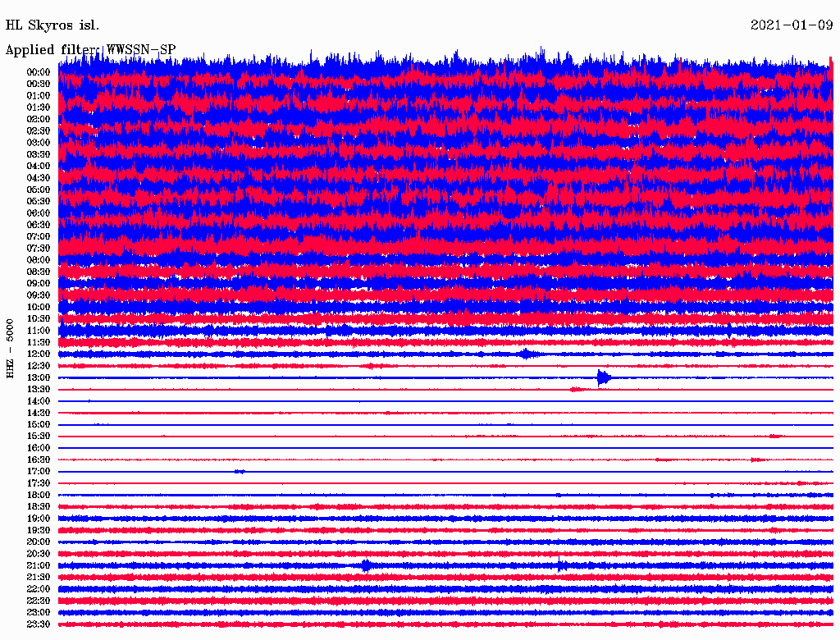Click the first blue spike on 21:00 trace
This screenshot has width=840, height=640.
pos(365,565)
